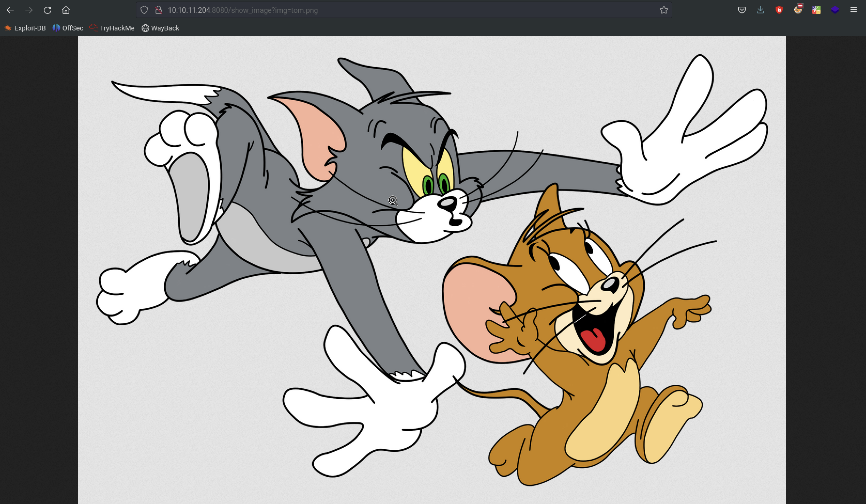The height and width of the screenshot is (504, 866).
Task: Open the Exploit-DB bookmark
Action: [x=25, y=28]
